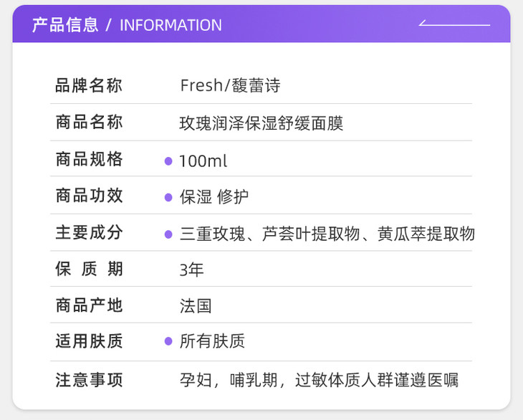Click the 玫瑰润泽保湿舒缓面膜 product name
The image size is (523, 420).
tap(261, 123)
